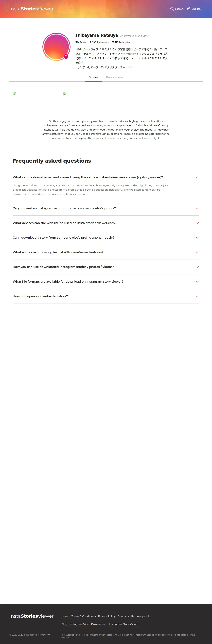Open the English language dropdown

click(196, 9)
